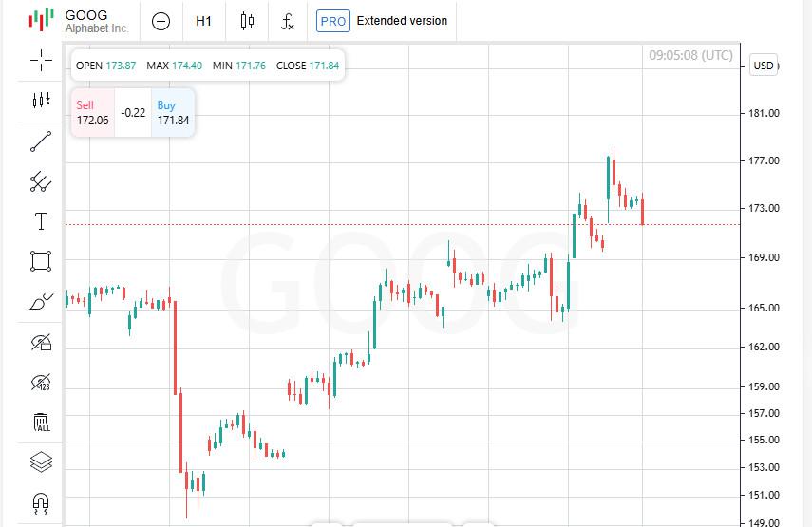
Task: Add a new chart with plus icon
Action: 161,21
